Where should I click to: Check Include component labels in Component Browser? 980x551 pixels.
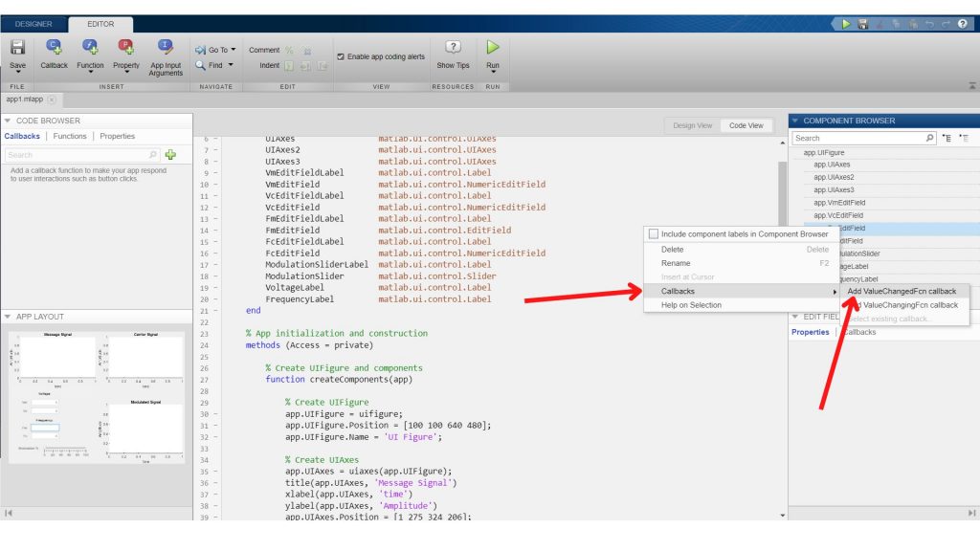[x=654, y=233]
